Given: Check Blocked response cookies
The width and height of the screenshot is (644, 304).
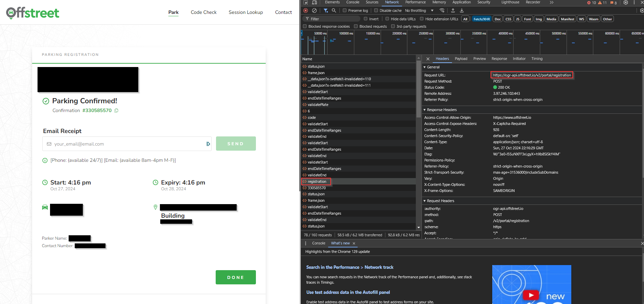Looking at the screenshot, I should pos(305,26).
